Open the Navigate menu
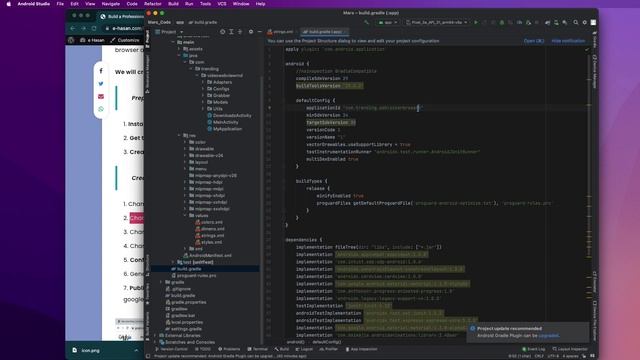The image size is (640, 360). point(111,4)
